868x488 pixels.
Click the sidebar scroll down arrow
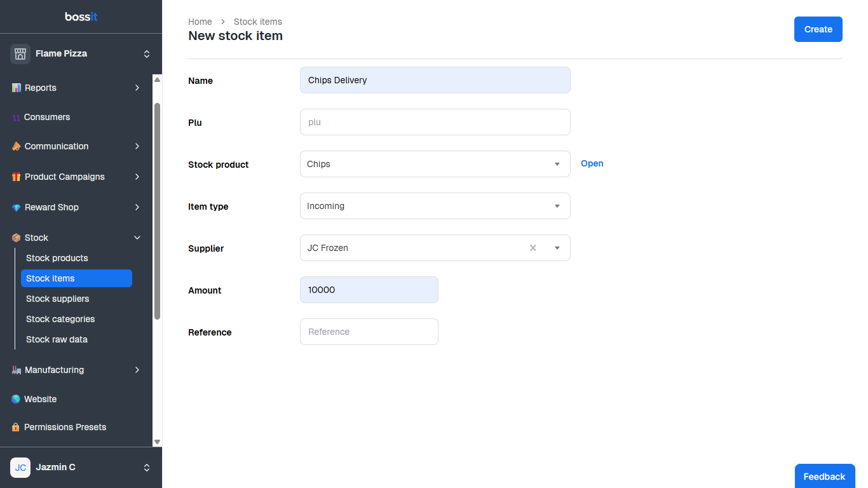pos(158,442)
